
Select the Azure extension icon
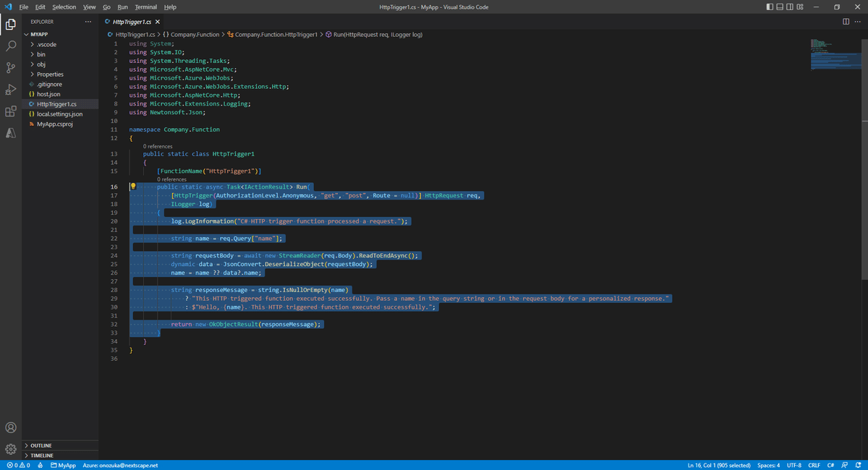(10, 132)
